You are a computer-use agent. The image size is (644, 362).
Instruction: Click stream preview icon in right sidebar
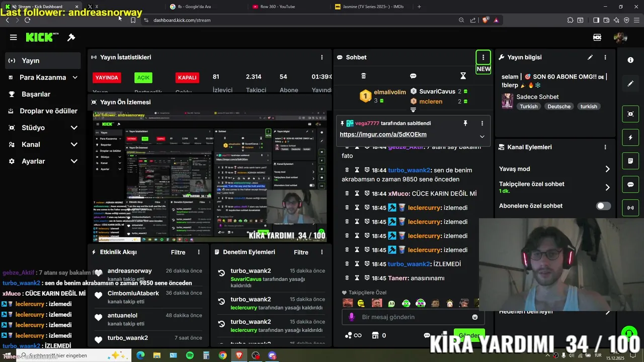[x=630, y=114]
